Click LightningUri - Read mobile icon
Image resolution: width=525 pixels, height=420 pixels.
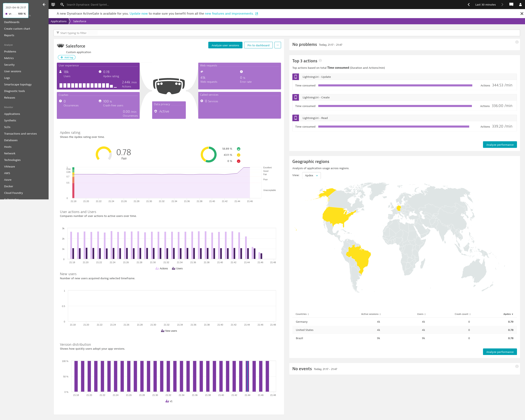pyautogui.click(x=296, y=118)
